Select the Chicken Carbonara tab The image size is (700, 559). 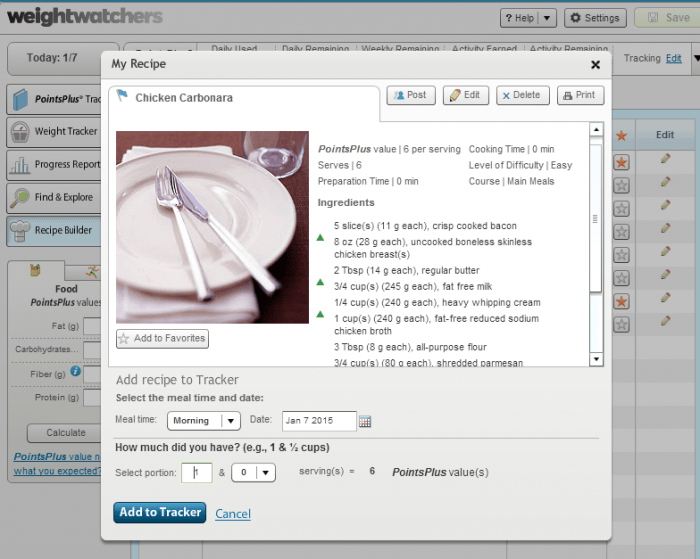click(x=184, y=98)
